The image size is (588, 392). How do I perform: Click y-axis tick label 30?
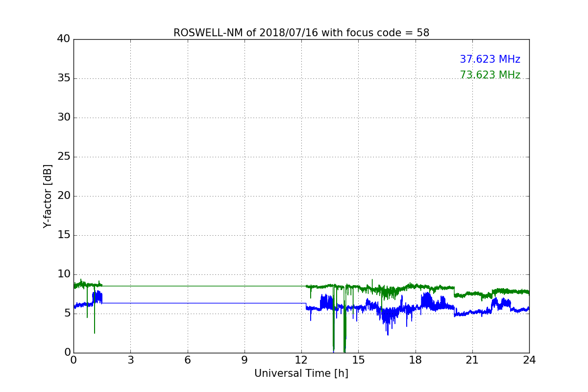pos(64,118)
